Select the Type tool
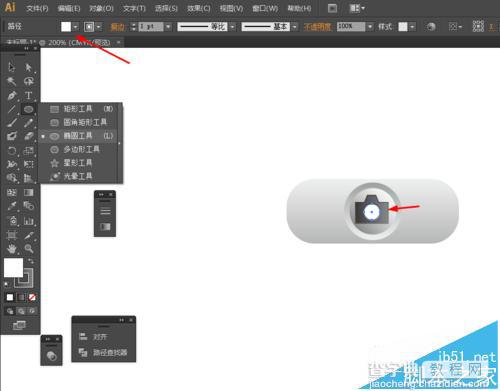500x391 pixels. [x=28, y=95]
